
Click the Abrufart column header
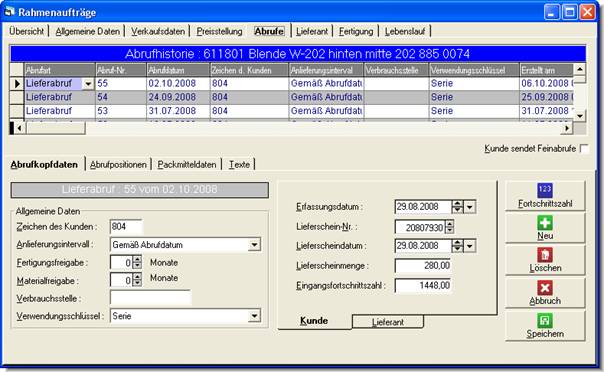click(59, 70)
